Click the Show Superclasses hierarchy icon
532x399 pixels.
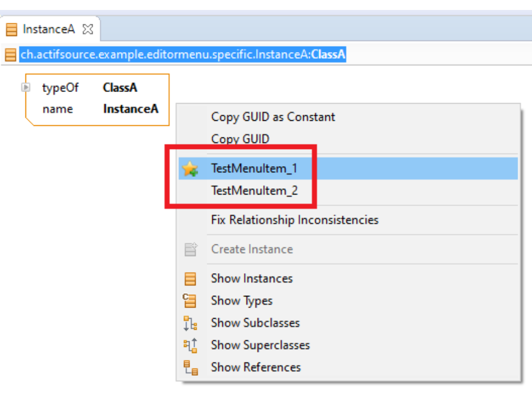coord(190,345)
